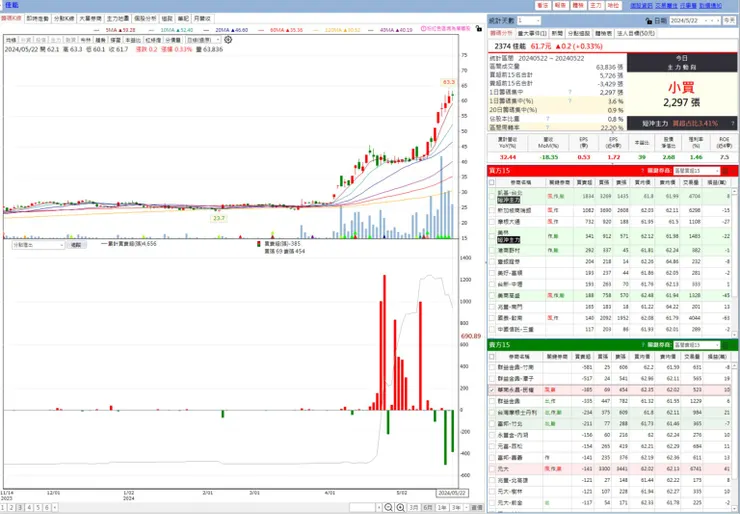This screenshot has width=740, height=514.
Task: Go to page 2 at bottom left
Action: (x=11, y=507)
